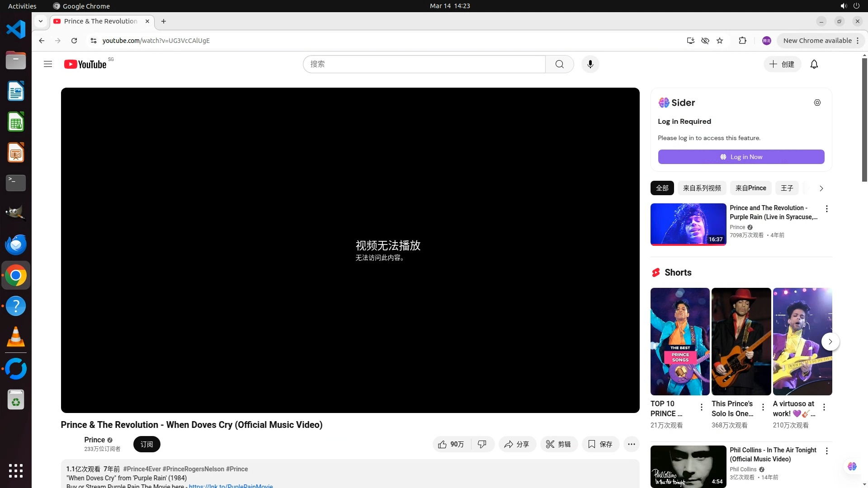
Task: Open Chrome extensions puzzle icon
Action: (x=742, y=41)
